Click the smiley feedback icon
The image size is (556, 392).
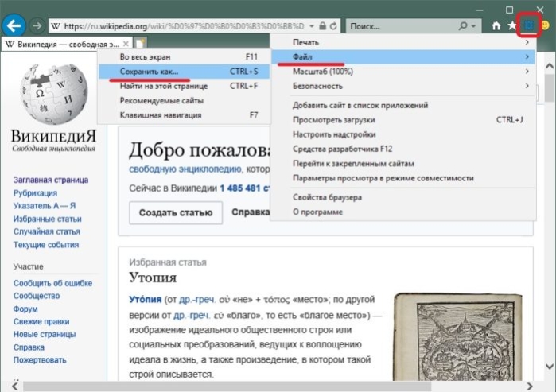[x=545, y=25]
